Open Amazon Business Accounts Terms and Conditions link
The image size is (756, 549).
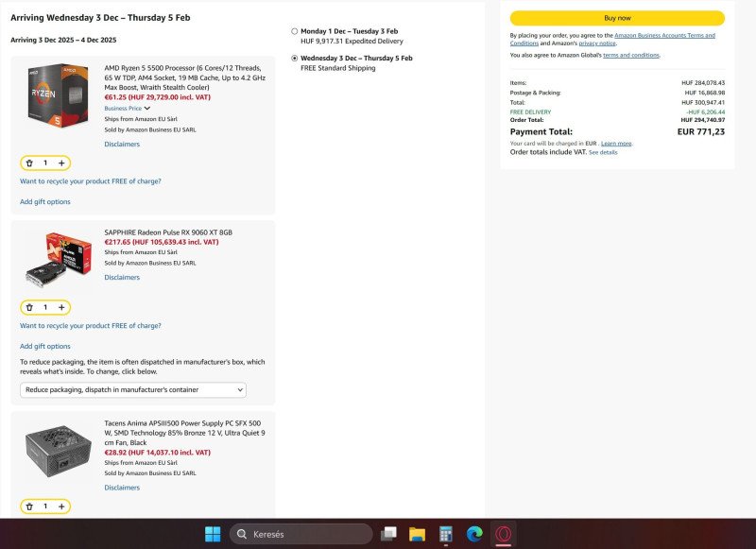click(612, 39)
